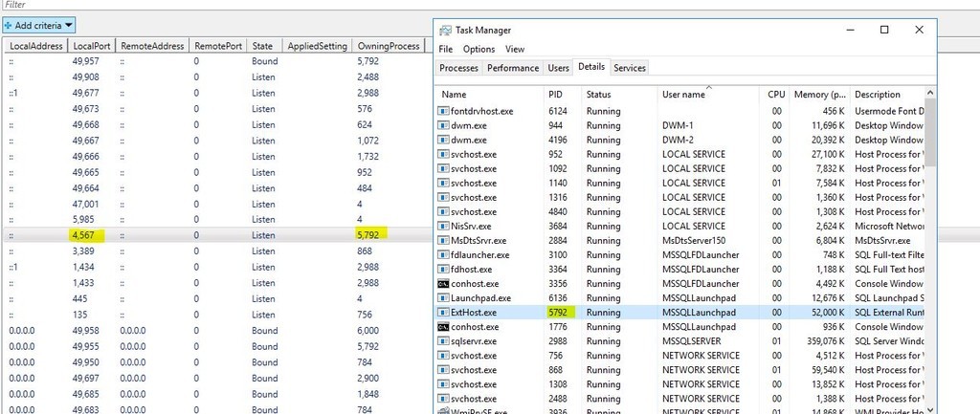Click the plus icon in Add criteria
980x414 pixels.
pos(8,26)
